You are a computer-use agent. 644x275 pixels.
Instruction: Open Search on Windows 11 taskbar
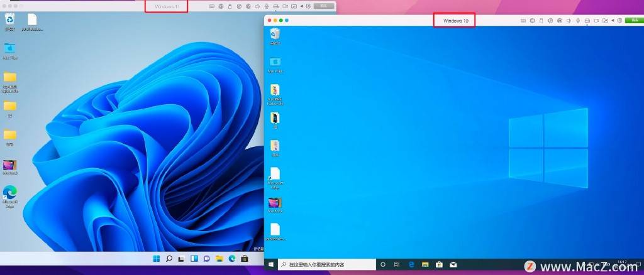click(x=169, y=259)
